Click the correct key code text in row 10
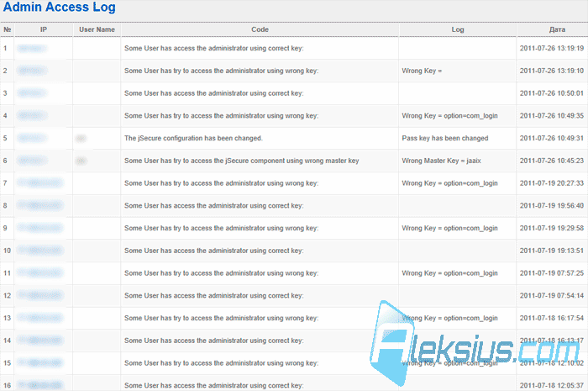 (x=213, y=251)
